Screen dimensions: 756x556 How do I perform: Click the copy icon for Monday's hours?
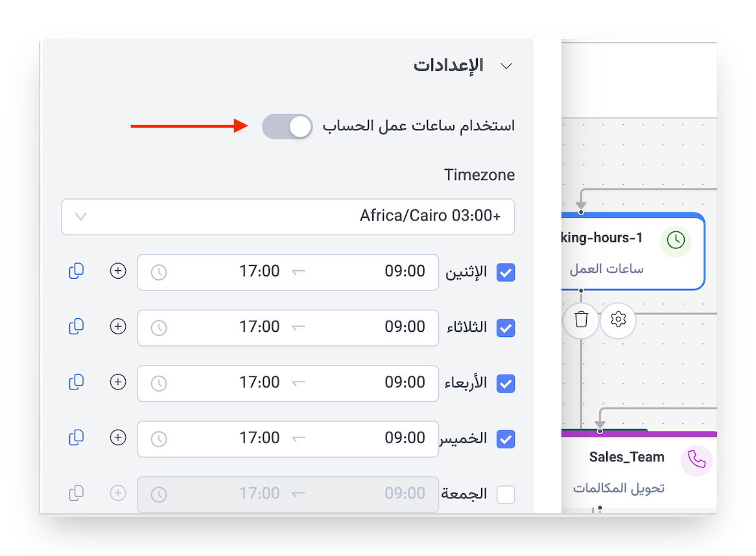click(77, 271)
